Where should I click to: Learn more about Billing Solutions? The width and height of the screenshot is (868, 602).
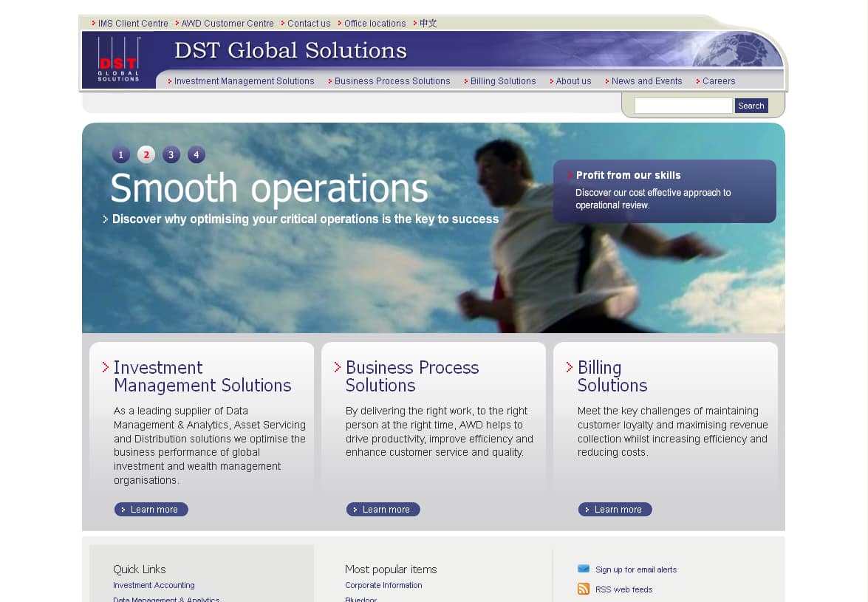coord(615,510)
